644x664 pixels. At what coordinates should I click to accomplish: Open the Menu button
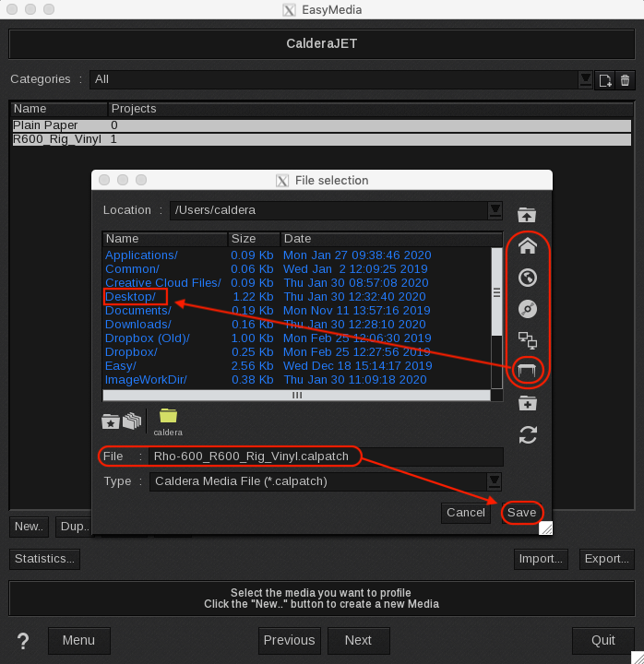coord(78,641)
